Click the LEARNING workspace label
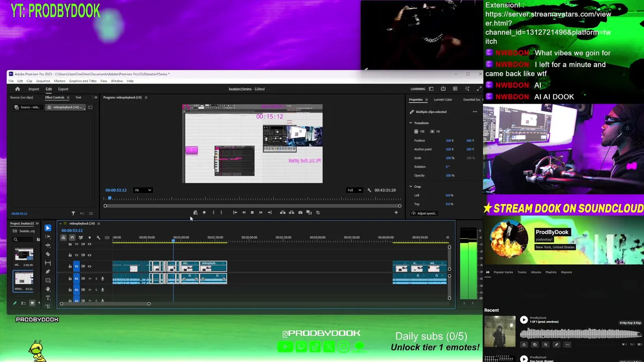 418,89
